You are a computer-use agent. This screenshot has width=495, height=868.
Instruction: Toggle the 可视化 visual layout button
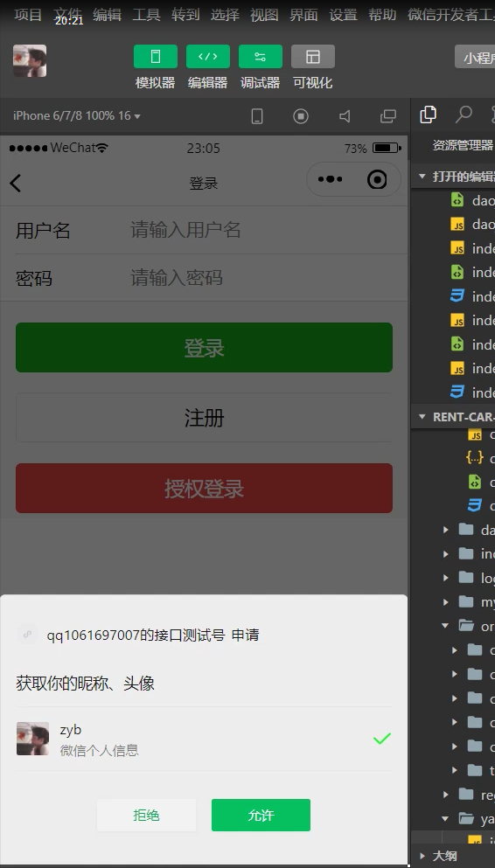(313, 57)
